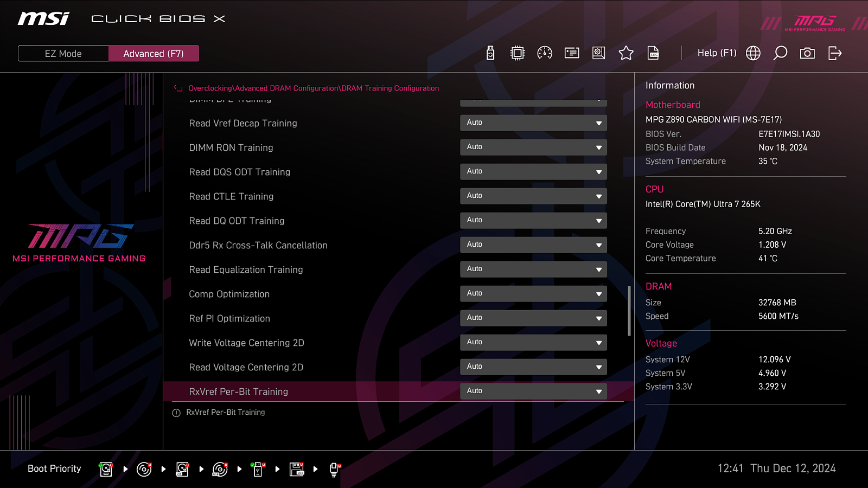The height and width of the screenshot is (488, 868).
Task: Switch to EZ Mode
Action: [x=63, y=54]
